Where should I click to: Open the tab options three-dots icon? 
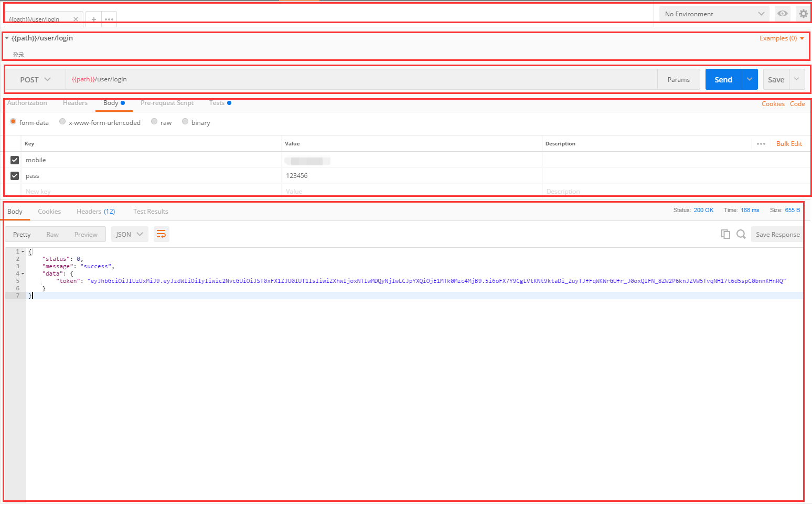(x=109, y=19)
